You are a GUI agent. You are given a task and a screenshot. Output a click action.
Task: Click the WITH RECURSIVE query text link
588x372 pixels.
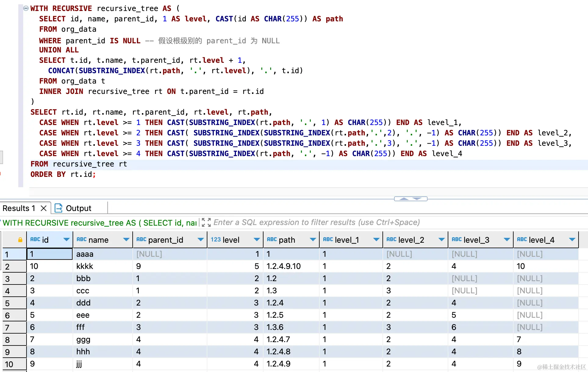(99, 223)
